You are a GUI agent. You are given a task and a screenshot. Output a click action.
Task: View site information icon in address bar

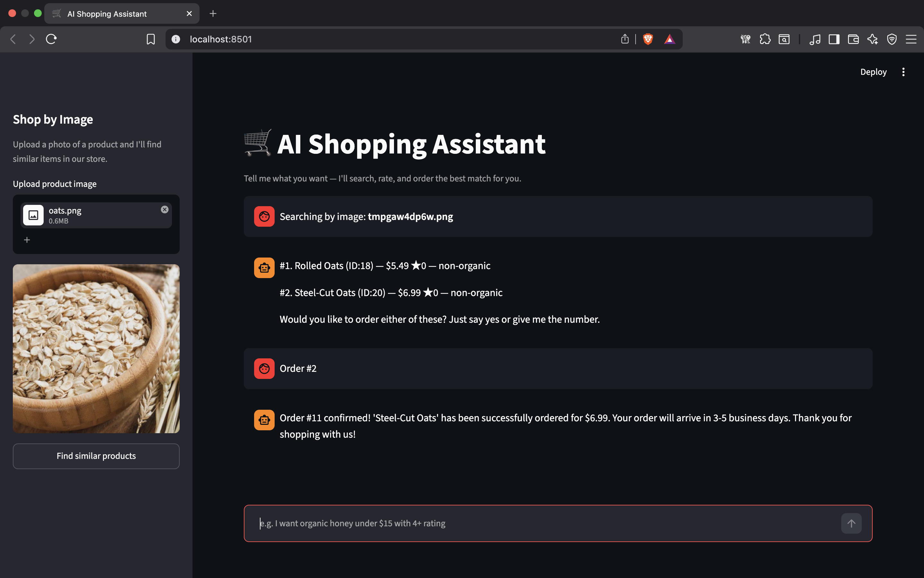[x=175, y=39]
